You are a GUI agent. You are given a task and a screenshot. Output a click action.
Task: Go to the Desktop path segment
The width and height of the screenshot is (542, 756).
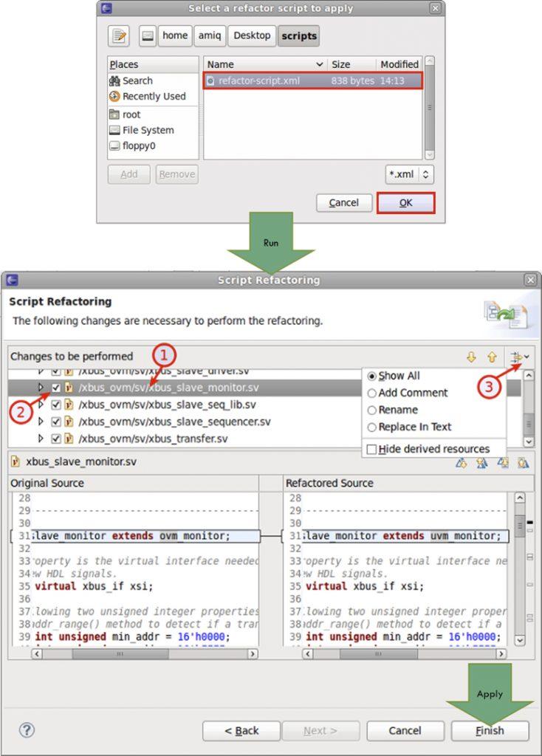pyautogui.click(x=252, y=36)
